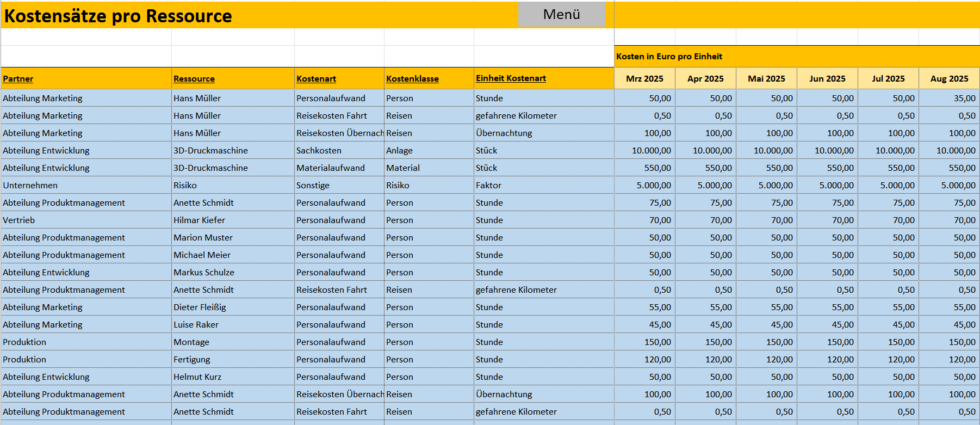
Task: Select the Fertigung resource cell
Action: 233,359
